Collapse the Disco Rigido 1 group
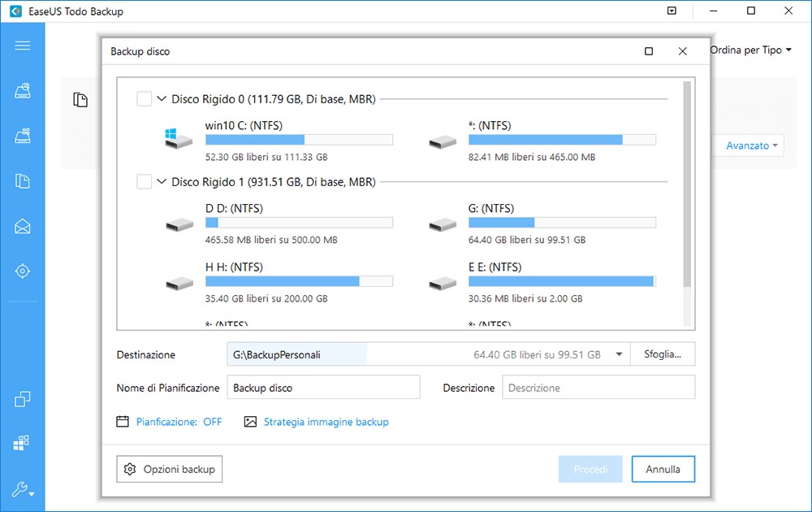This screenshot has height=512, width=812. point(162,181)
